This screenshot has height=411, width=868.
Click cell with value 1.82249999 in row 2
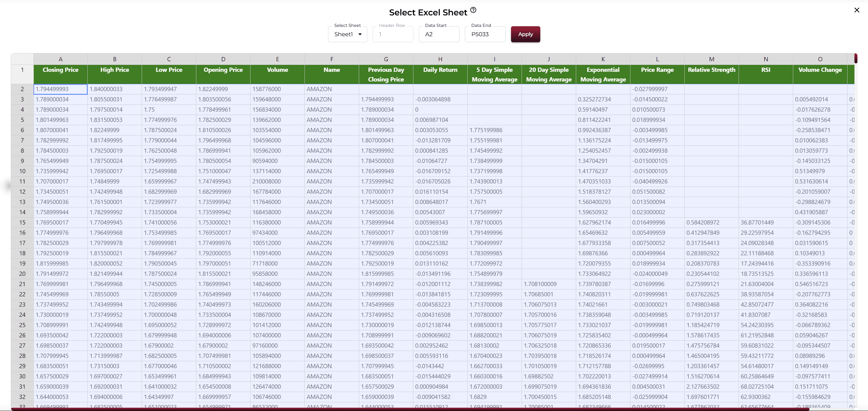point(223,89)
